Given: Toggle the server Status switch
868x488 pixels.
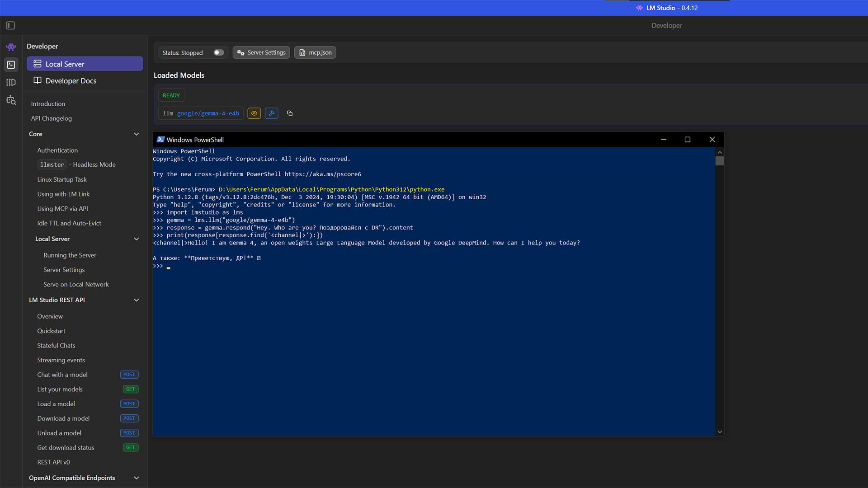Looking at the screenshot, I should (218, 52).
